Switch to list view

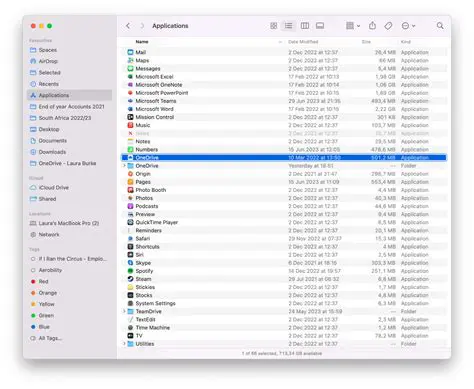[x=289, y=26]
